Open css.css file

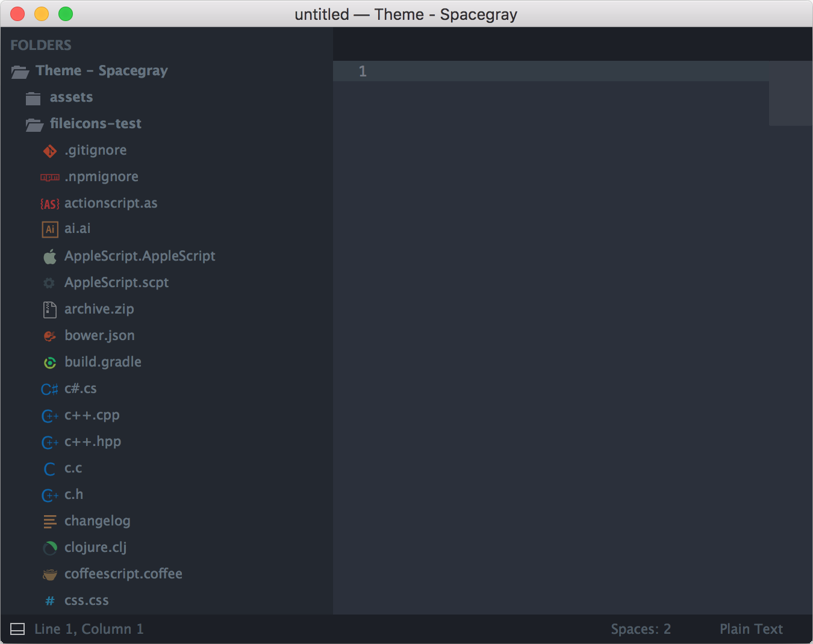[x=87, y=600]
